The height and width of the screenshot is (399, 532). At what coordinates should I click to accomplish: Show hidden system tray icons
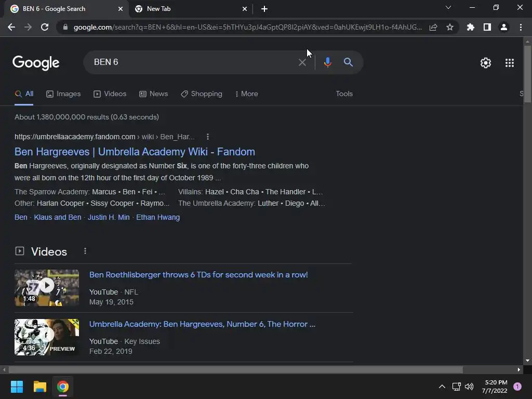(x=442, y=387)
